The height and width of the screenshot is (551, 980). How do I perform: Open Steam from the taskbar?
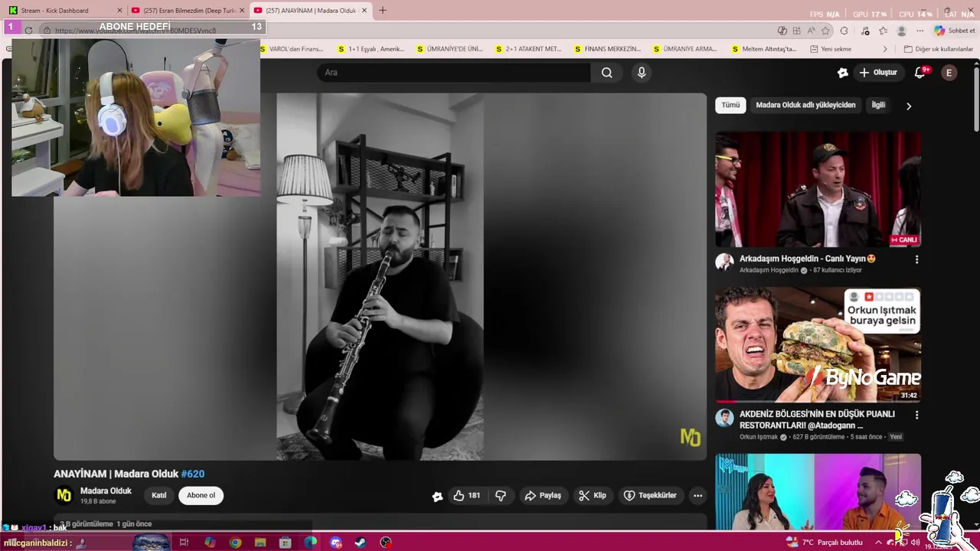[x=361, y=543]
